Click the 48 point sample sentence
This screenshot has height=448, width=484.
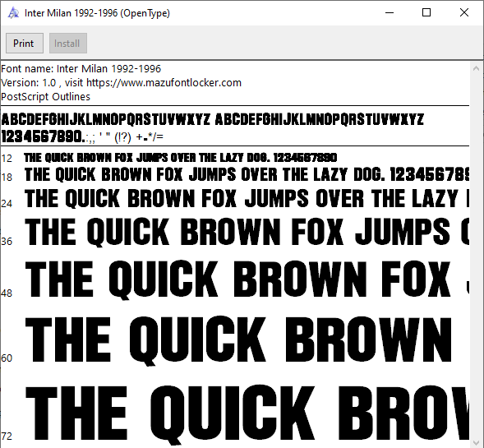(247, 279)
